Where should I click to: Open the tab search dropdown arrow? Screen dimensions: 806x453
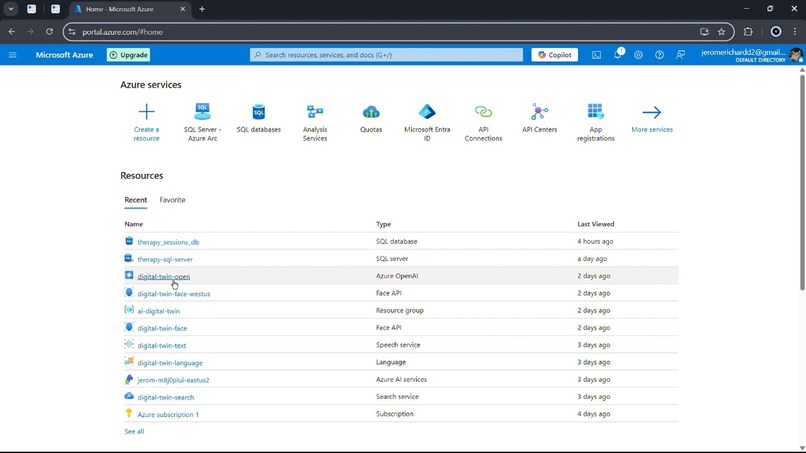pyautogui.click(x=11, y=9)
